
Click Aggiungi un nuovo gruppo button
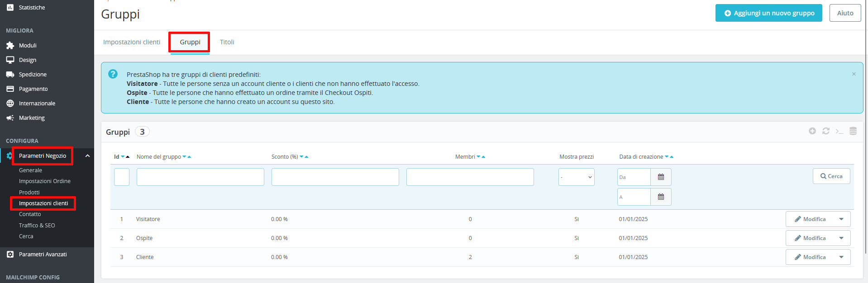click(769, 13)
